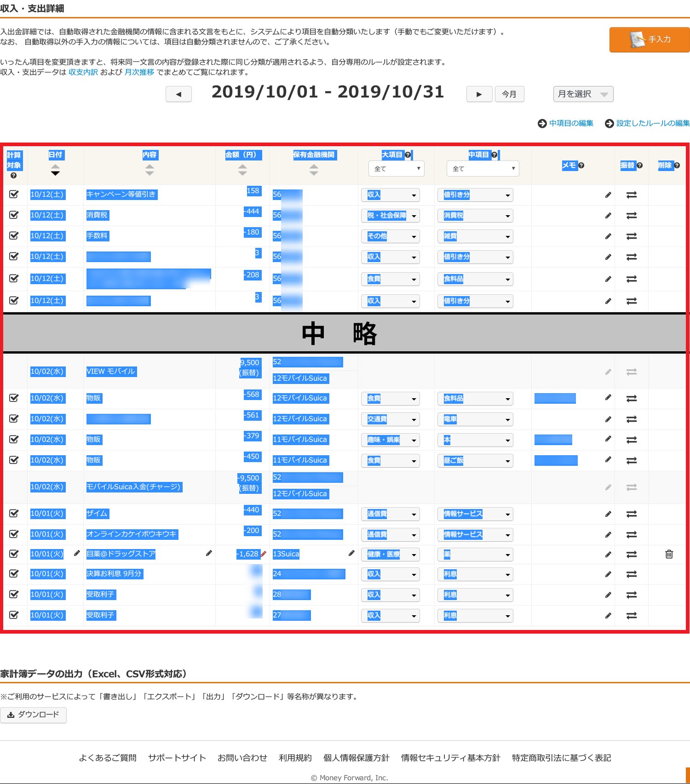The image size is (690, 784).
Task: Open 雑費 subcategory dropdown
Action: pos(475,236)
